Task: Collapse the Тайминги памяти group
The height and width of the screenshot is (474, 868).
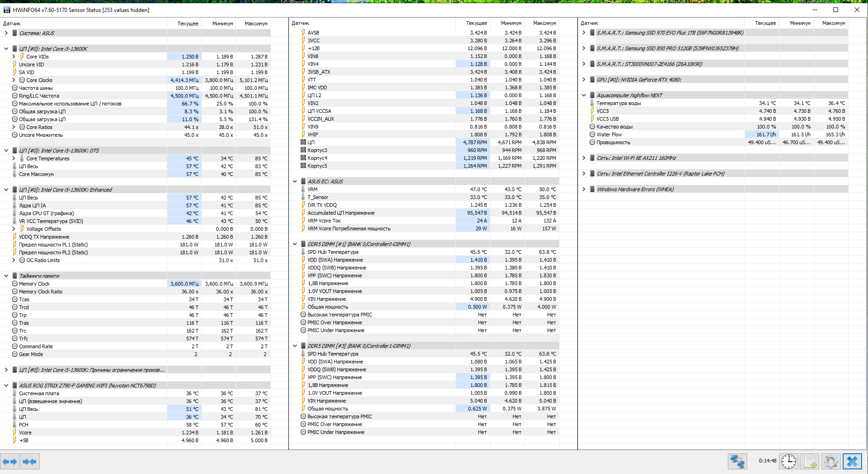Action: [6, 276]
